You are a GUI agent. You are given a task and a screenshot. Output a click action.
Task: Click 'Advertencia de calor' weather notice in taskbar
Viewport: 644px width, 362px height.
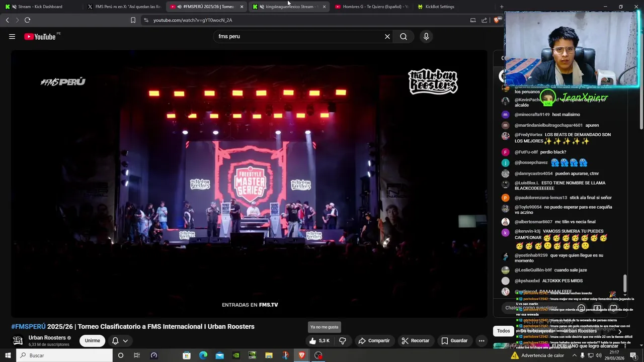click(538, 355)
